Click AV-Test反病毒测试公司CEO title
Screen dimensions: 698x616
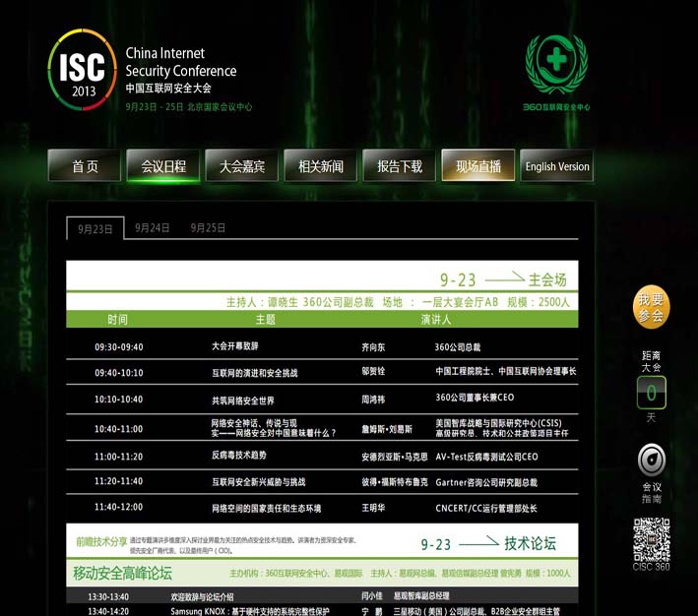tap(486, 457)
